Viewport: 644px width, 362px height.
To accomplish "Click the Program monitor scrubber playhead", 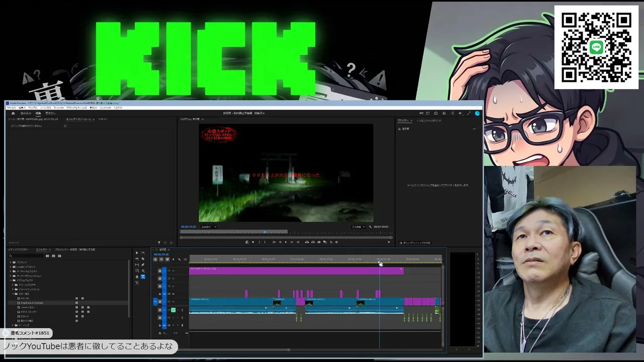I will coord(265,232).
